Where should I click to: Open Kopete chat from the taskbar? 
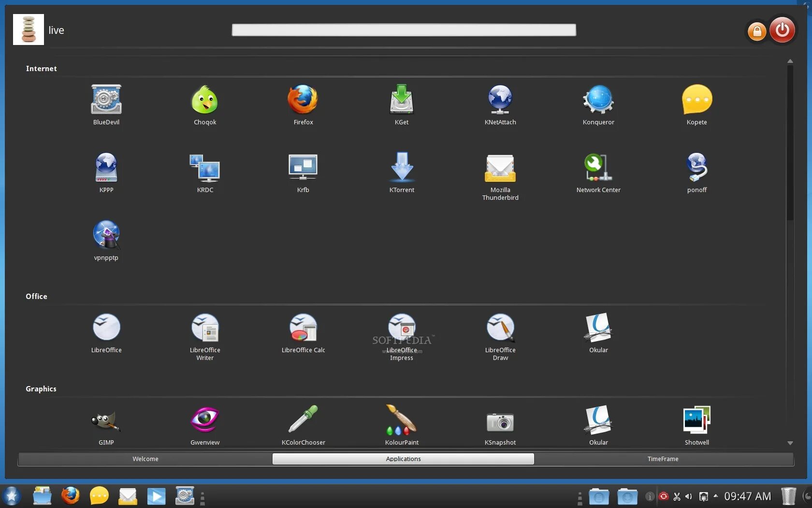[99, 496]
